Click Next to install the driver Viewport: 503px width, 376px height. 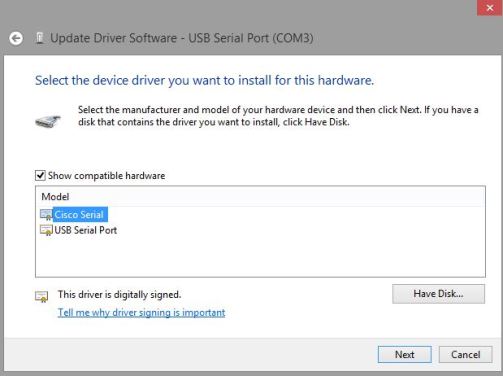[x=405, y=354]
